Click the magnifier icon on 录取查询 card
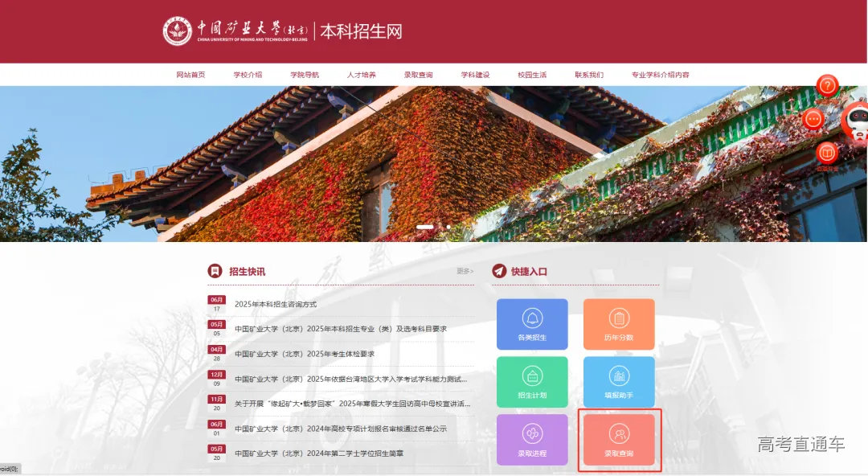868x476 pixels. click(619, 432)
